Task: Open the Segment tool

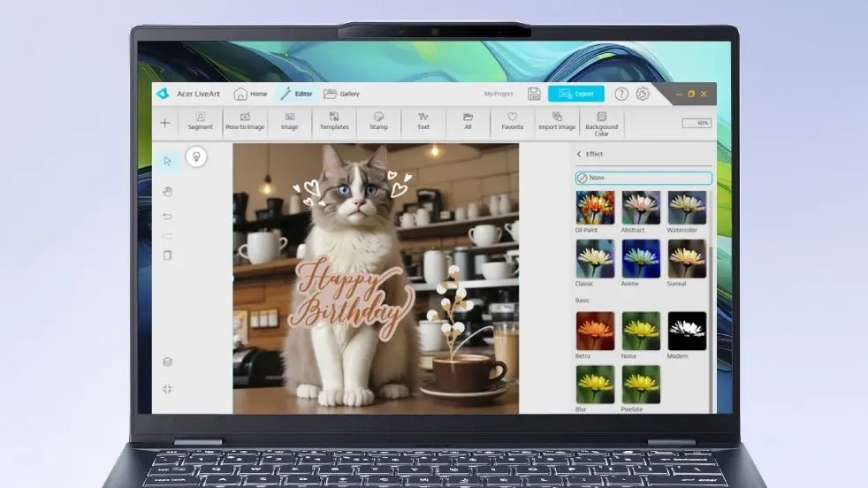Action: (201, 121)
